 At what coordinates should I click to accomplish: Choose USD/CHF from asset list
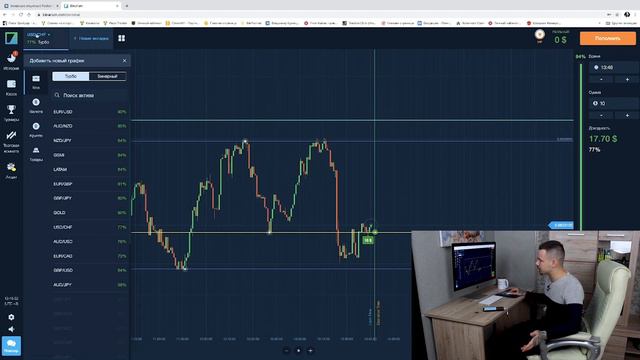(90, 227)
